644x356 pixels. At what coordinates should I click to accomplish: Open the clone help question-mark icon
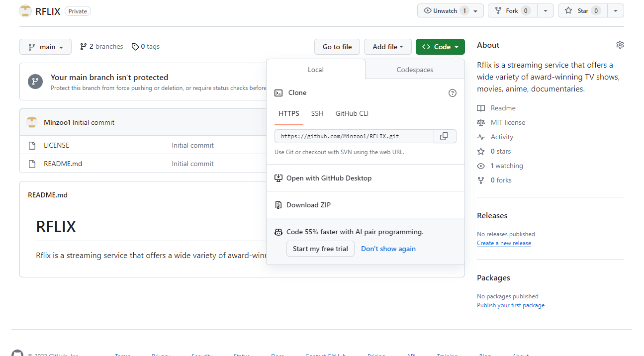(452, 93)
